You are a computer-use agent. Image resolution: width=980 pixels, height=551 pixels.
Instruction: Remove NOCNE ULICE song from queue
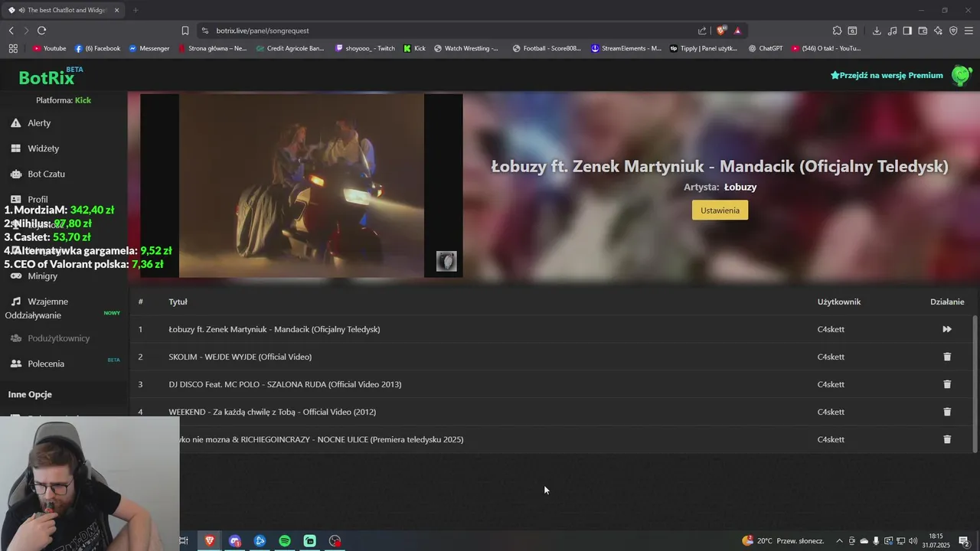pos(947,439)
